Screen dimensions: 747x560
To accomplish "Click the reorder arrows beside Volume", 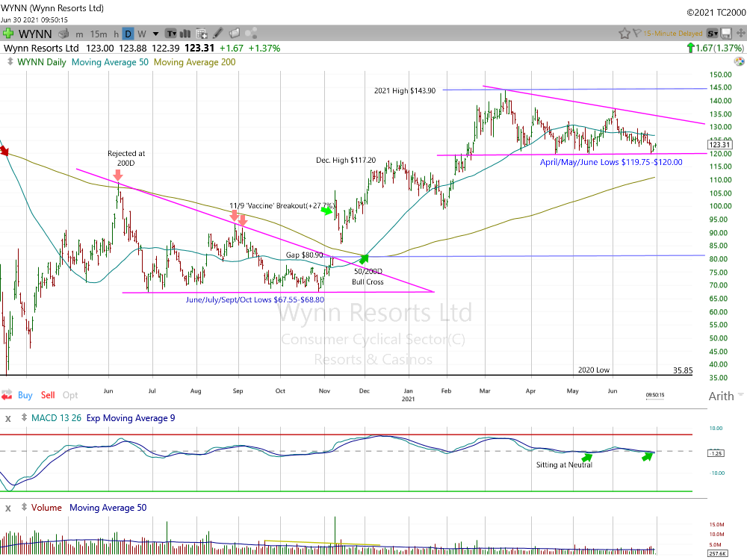I will pos(24,507).
